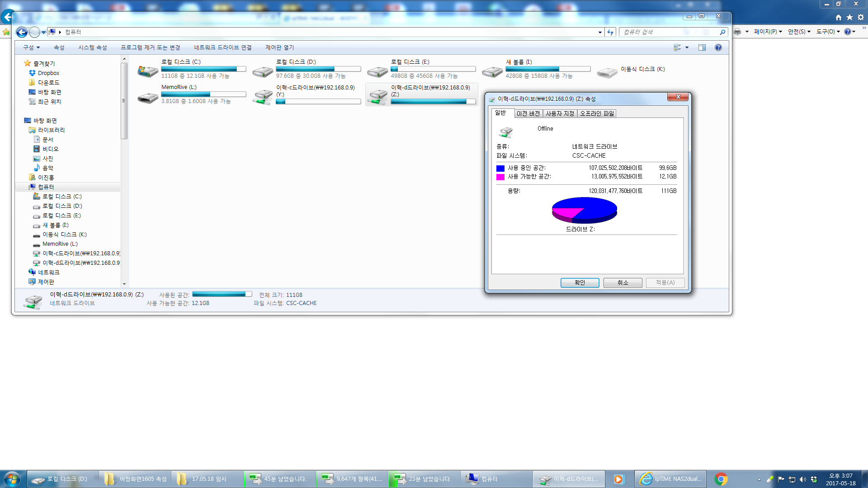Click the Windows Start button

coord(12,479)
